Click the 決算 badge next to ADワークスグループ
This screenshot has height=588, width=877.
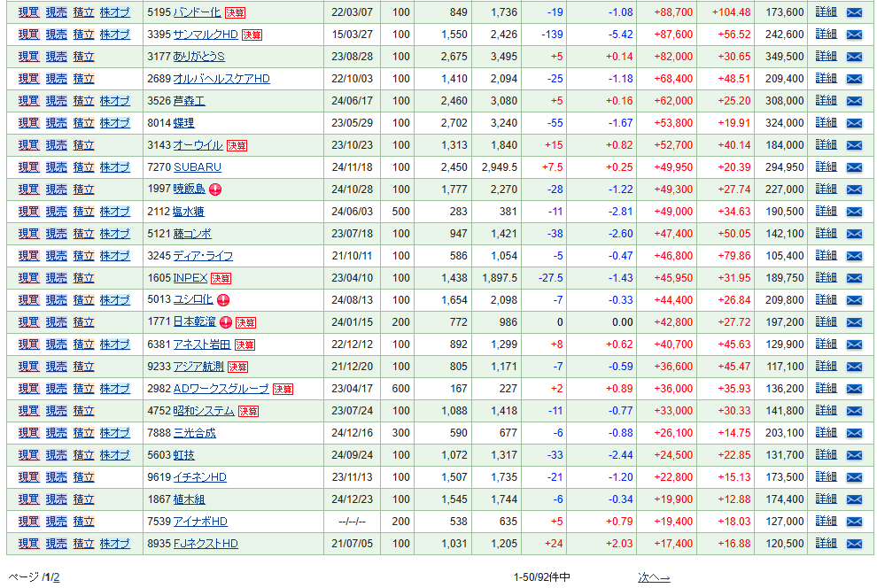283,389
